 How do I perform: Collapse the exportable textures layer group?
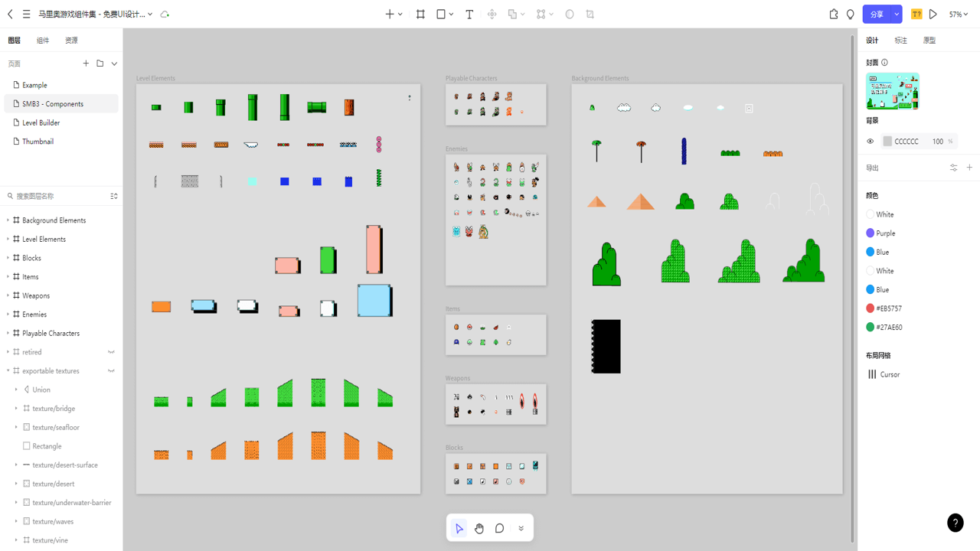[8, 371]
